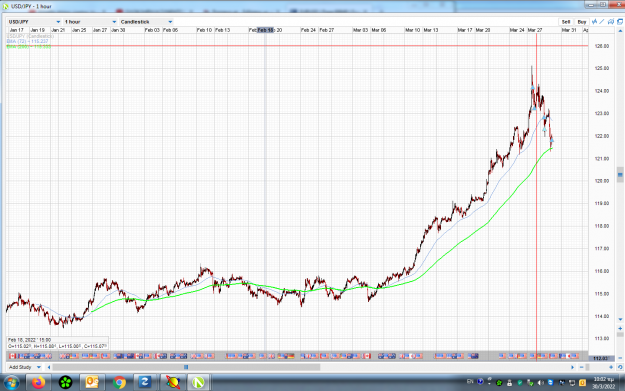This screenshot has height=391, width=625.
Task: Click horizontal zoom plus icon
Action: point(611,367)
